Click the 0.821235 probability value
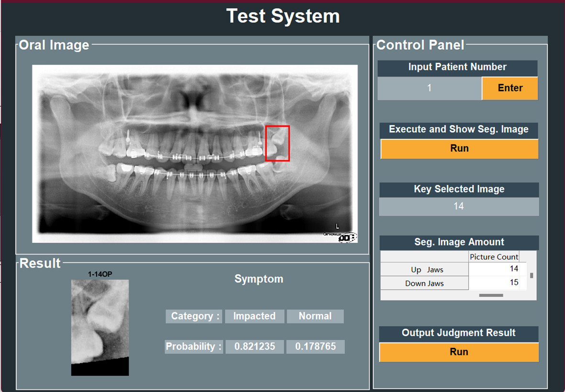The height and width of the screenshot is (392, 565). (x=255, y=347)
